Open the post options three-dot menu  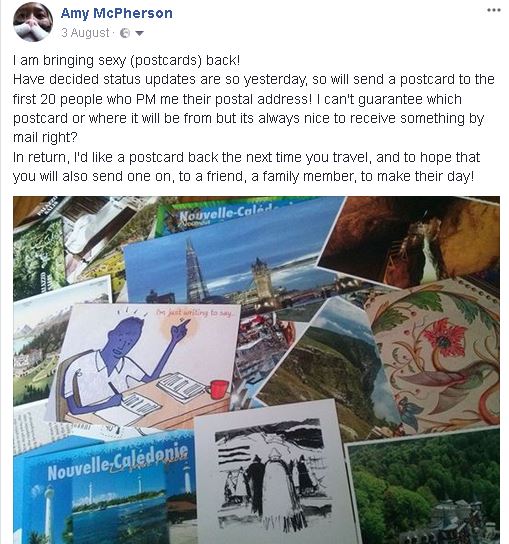493,10
